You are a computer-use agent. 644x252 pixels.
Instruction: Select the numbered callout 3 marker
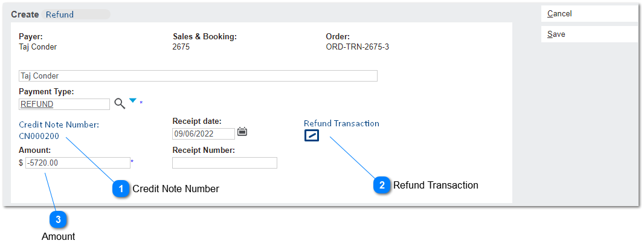[x=59, y=220]
